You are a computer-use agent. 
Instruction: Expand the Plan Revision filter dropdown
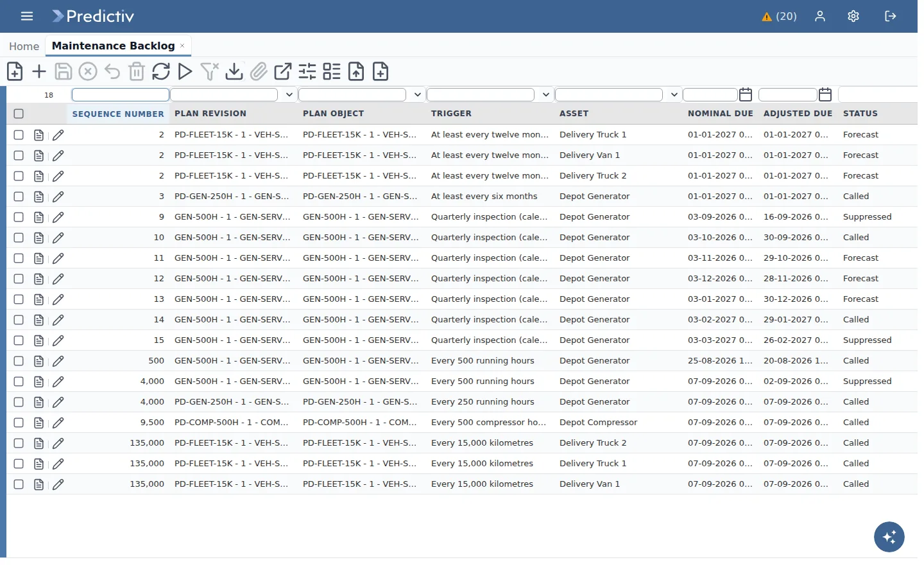289,95
